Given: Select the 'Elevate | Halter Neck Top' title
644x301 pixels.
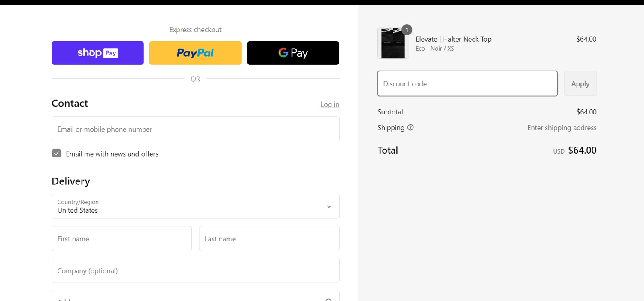Looking at the screenshot, I should (453, 39).
